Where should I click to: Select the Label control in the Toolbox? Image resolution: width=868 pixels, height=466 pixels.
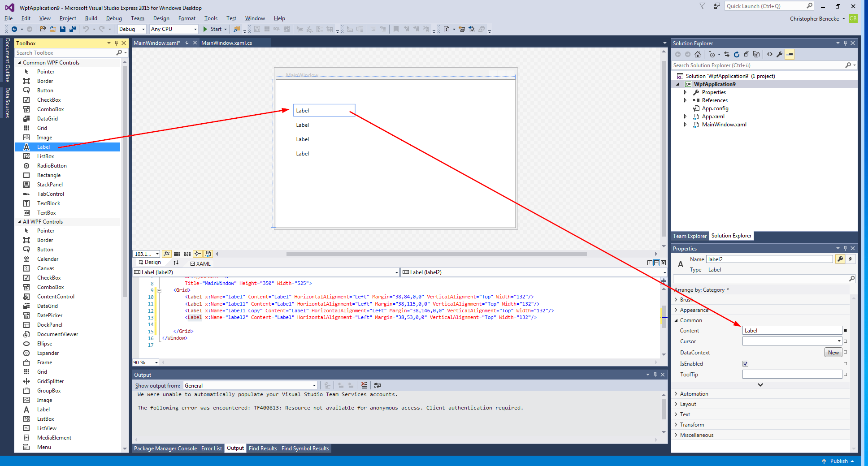pyautogui.click(x=43, y=147)
